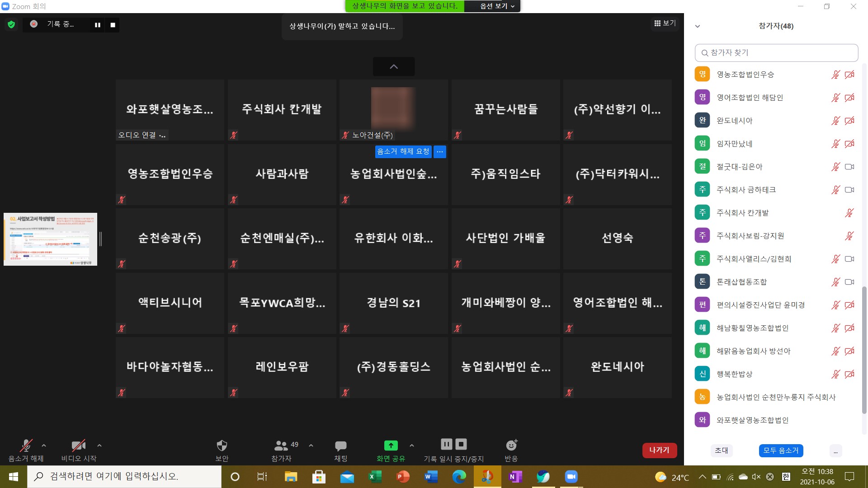The width and height of the screenshot is (868, 488).
Task: Unmute microphone with 음소거 해제
Action: [x=26, y=450]
